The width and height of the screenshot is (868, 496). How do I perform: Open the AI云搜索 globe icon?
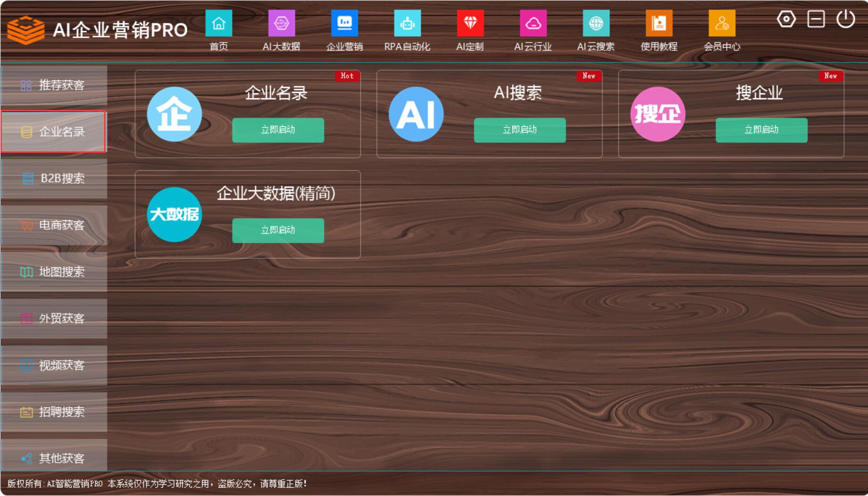596,24
